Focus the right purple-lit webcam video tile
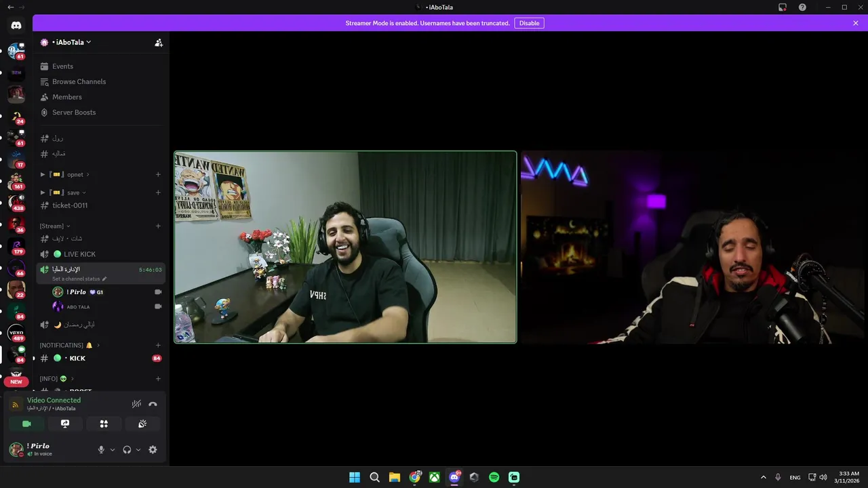 [692, 247]
